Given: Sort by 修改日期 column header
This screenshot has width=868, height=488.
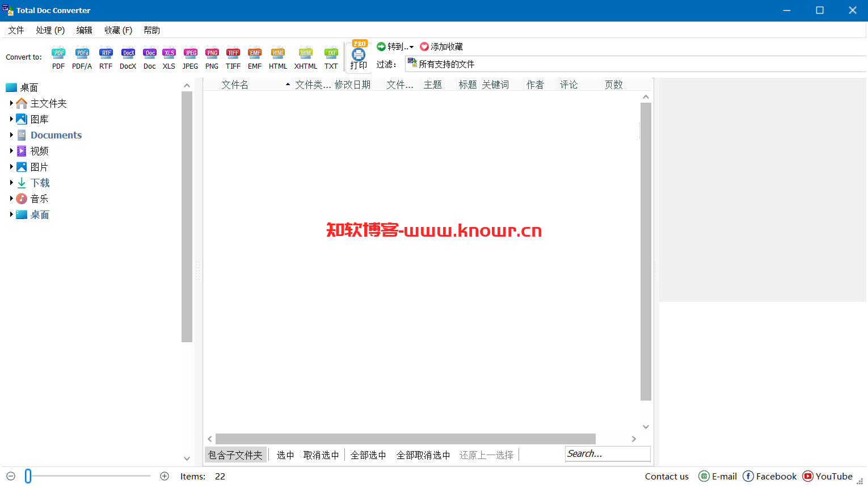Looking at the screenshot, I should [352, 85].
